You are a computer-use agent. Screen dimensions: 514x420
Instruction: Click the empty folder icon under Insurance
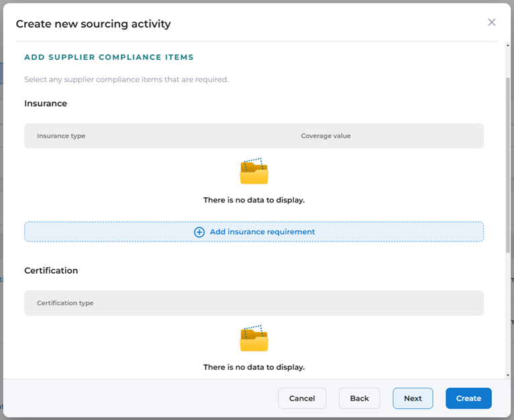coord(254,172)
